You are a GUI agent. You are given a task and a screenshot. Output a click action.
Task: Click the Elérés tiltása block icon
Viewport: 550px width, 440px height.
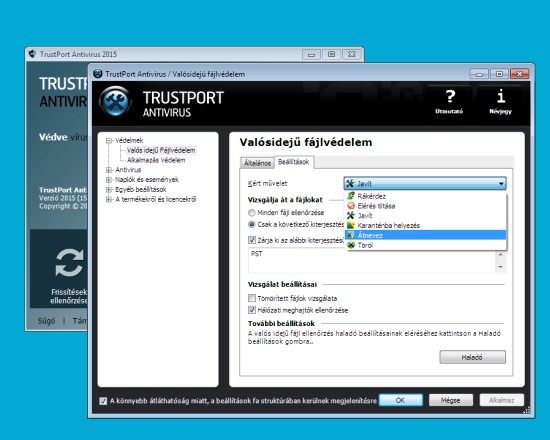(350, 206)
